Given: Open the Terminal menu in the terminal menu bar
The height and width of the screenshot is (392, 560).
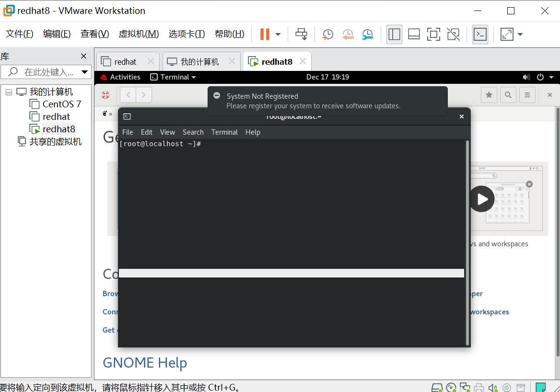Looking at the screenshot, I should click(224, 132).
